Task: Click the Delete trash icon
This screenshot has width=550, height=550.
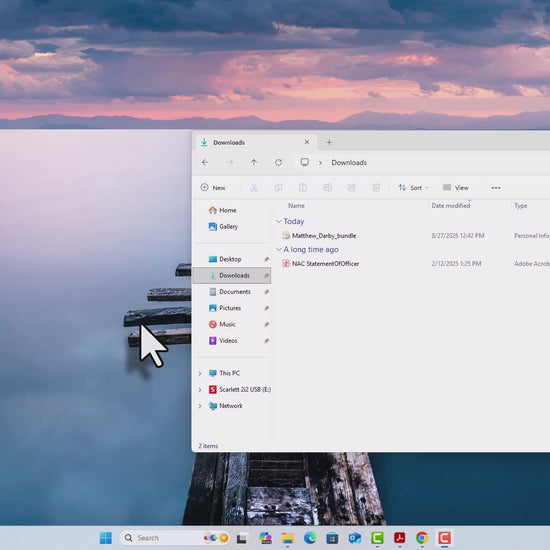Action: tap(376, 188)
